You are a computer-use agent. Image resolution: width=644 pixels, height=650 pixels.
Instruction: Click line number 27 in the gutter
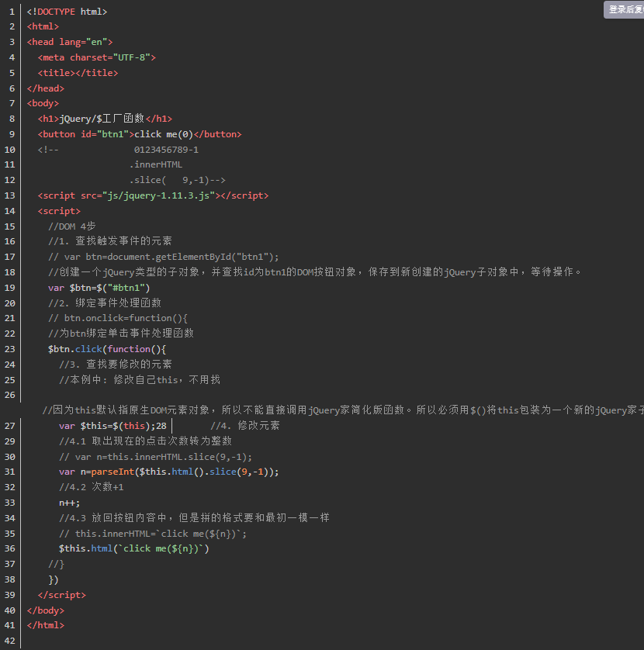(10, 426)
